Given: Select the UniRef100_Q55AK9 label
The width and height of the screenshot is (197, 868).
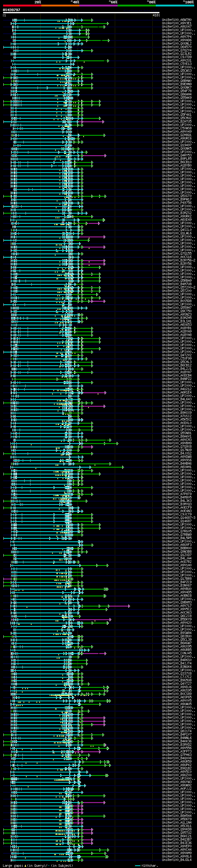Looking at the screenshot, I should pos(177,98).
